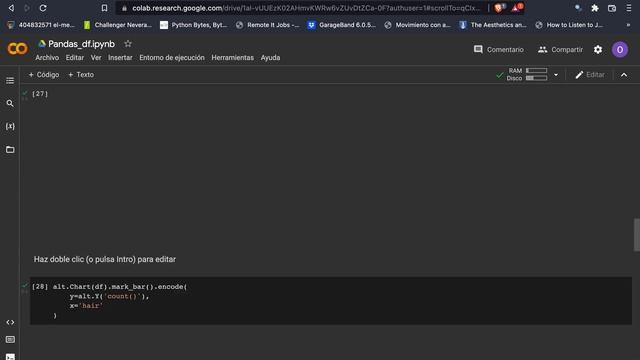Click the address bar URL field
The image size is (640, 360).
tap(302, 8)
